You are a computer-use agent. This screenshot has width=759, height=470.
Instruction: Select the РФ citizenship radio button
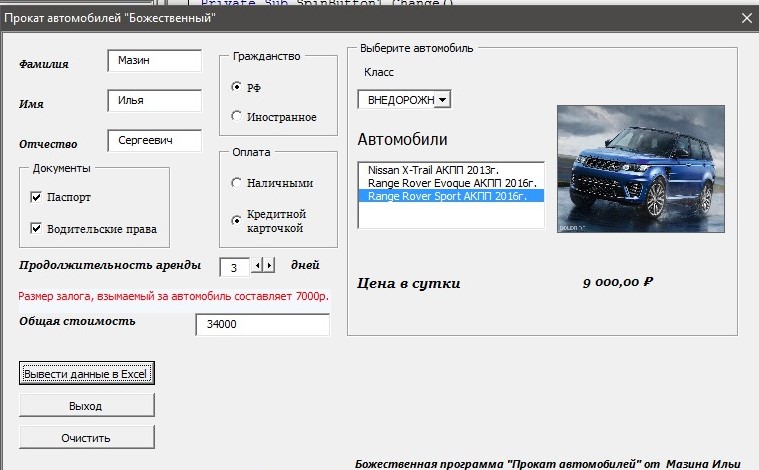[x=236, y=87]
